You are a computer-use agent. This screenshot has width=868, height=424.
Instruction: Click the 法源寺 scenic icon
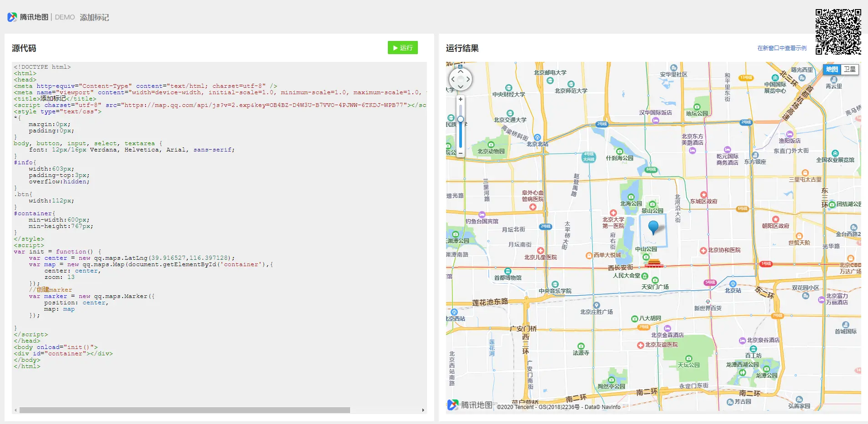(x=581, y=346)
